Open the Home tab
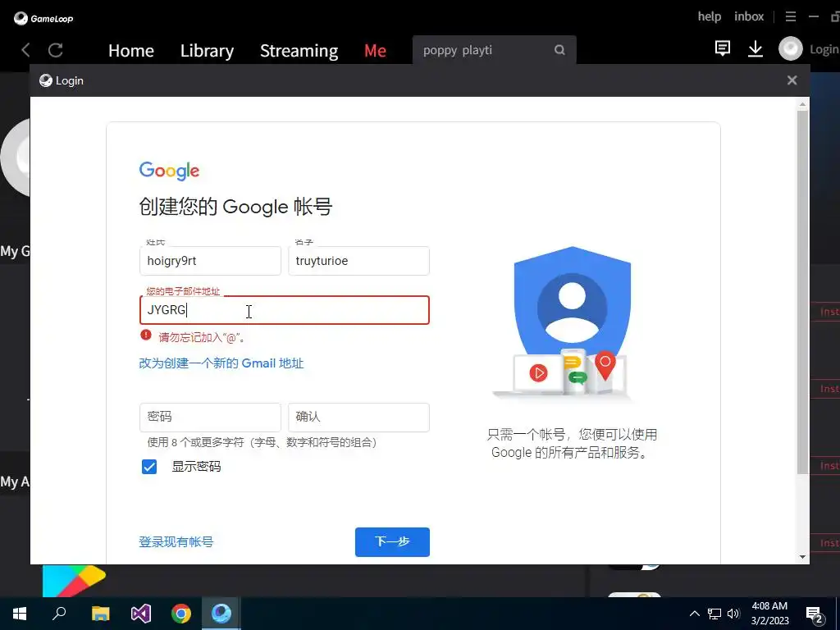The image size is (840, 630). point(131,51)
